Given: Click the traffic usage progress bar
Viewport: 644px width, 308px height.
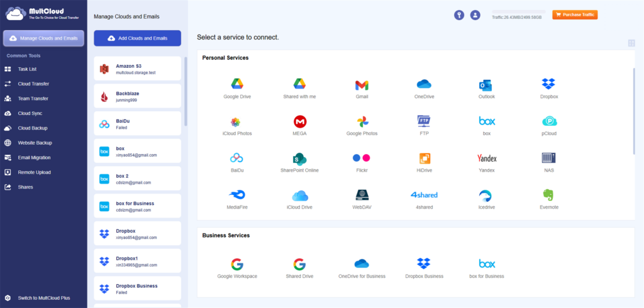Looking at the screenshot, I should click(x=519, y=12).
